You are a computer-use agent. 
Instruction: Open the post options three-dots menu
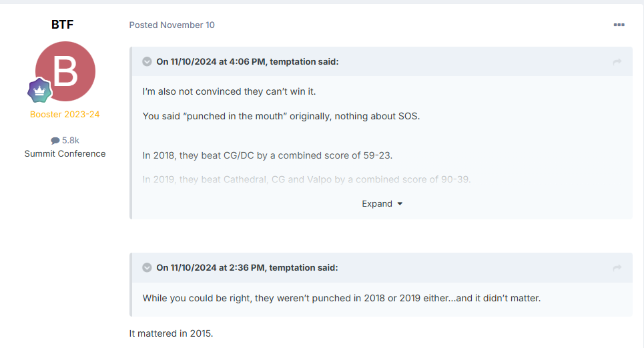[619, 25]
